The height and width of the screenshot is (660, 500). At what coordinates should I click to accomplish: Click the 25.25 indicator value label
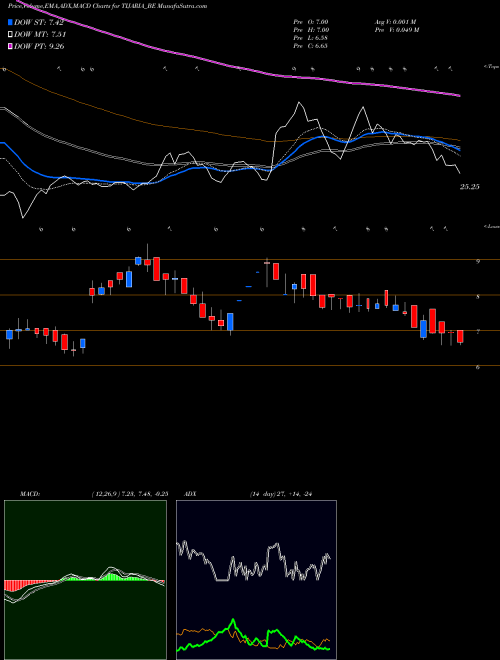coord(469,187)
